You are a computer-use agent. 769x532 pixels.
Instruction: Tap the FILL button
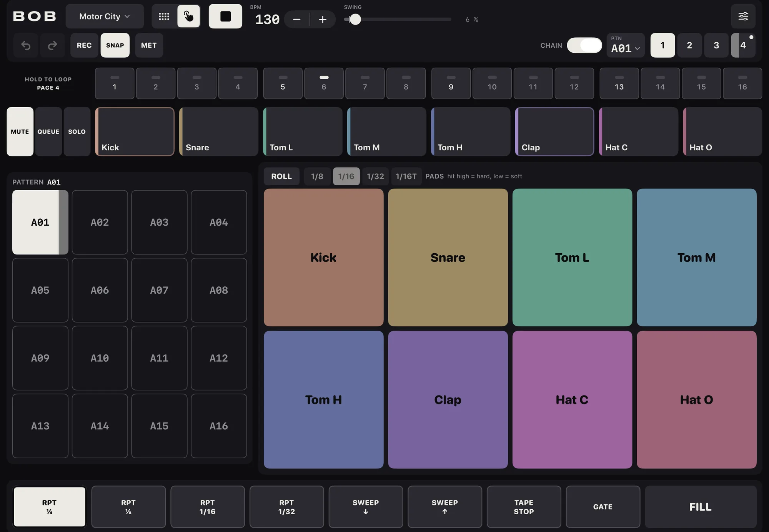click(701, 507)
